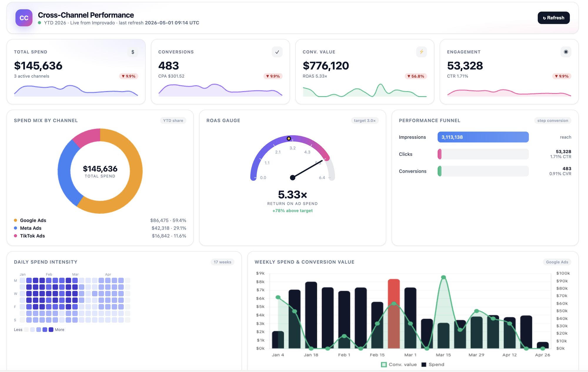This screenshot has height=372, width=588.
Task: Click the ROAS 5.33× subtitle
Action: click(x=315, y=76)
